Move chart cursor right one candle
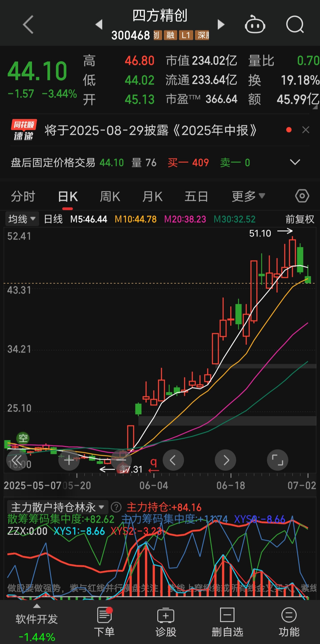Image resolution: width=320 pixels, height=644 pixels. coord(225,460)
